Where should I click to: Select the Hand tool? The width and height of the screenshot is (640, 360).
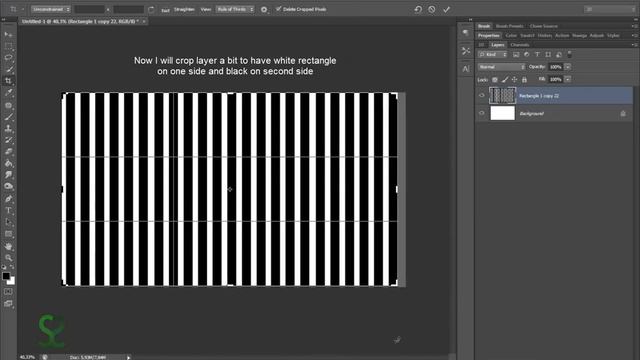(x=8, y=246)
